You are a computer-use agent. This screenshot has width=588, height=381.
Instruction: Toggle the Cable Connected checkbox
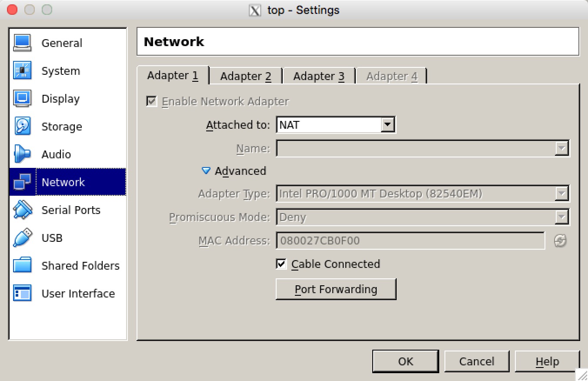click(x=281, y=264)
